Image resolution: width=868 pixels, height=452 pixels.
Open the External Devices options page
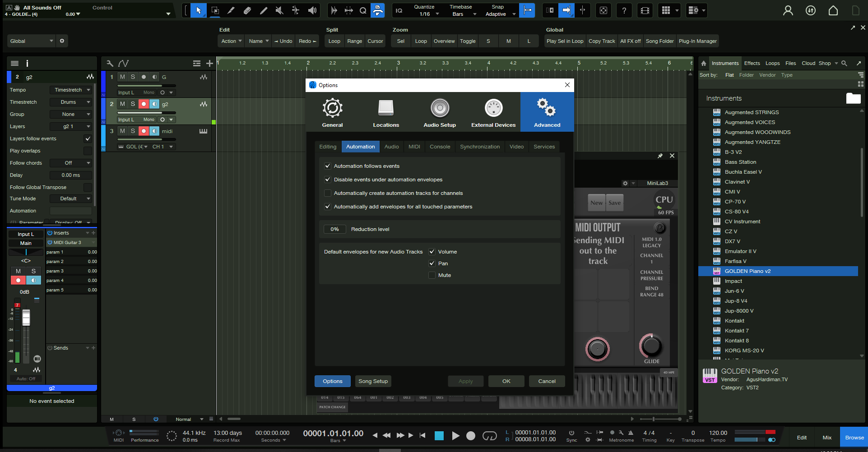[x=493, y=112]
